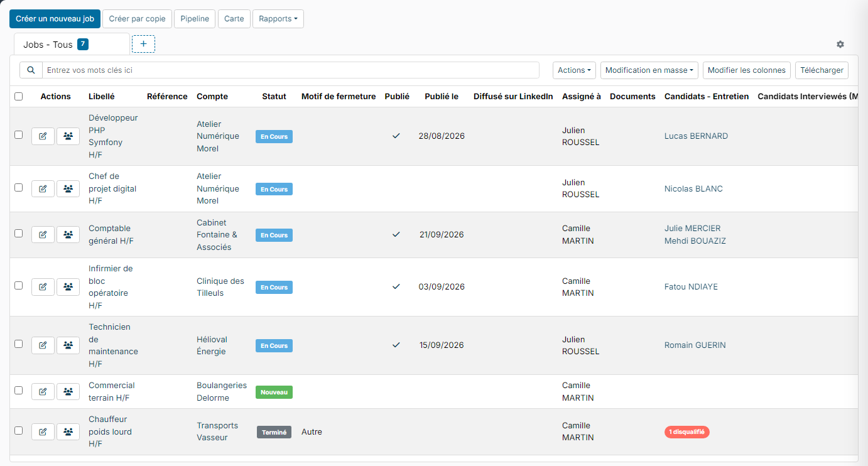Check the Développeur PHP Symfony row checkbox
This screenshot has width=868, height=466.
click(18, 135)
